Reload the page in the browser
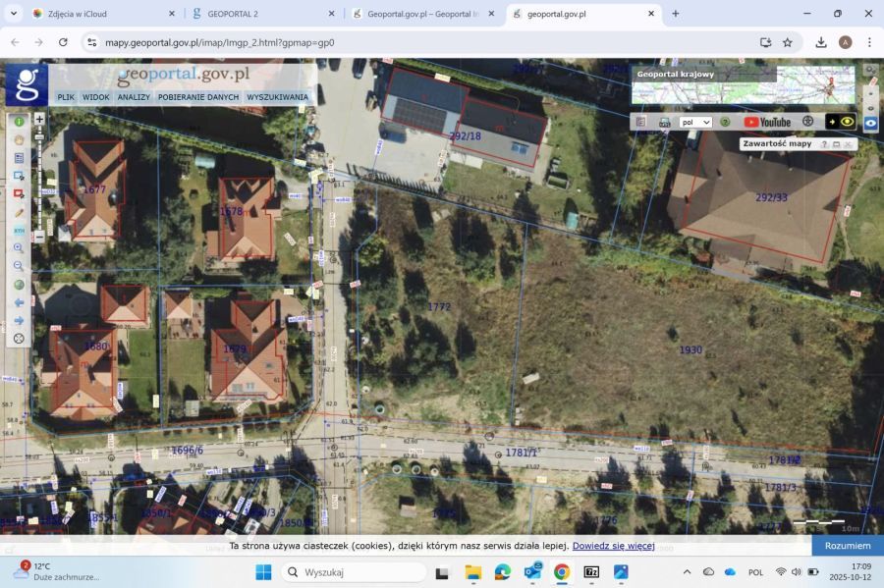The height and width of the screenshot is (588, 884). [63, 42]
